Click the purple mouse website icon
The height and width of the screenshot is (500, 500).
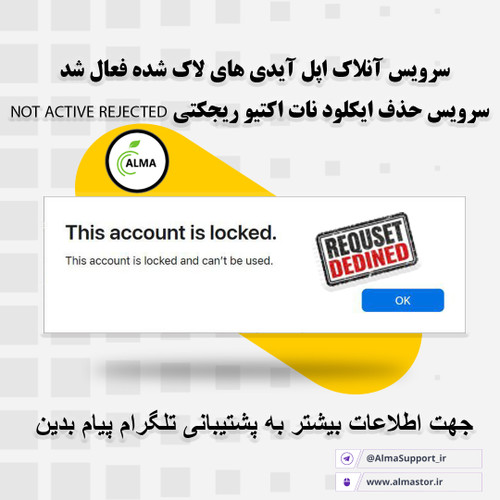coord(347,482)
